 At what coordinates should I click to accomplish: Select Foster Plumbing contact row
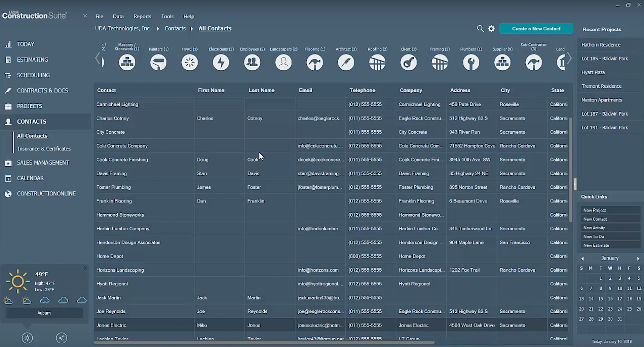point(331,187)
